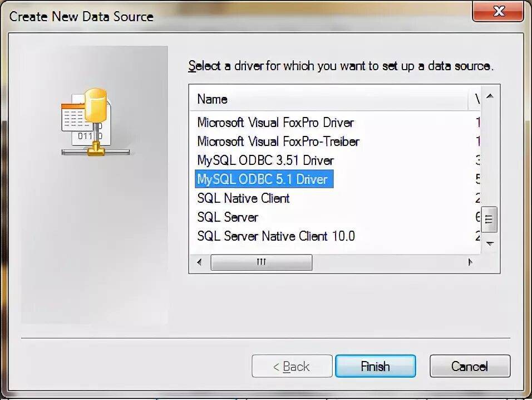Select Microsoft Visual FoxPro-Treiber entry
This screenshot has height=400, width=532.
tap(278, 142)
